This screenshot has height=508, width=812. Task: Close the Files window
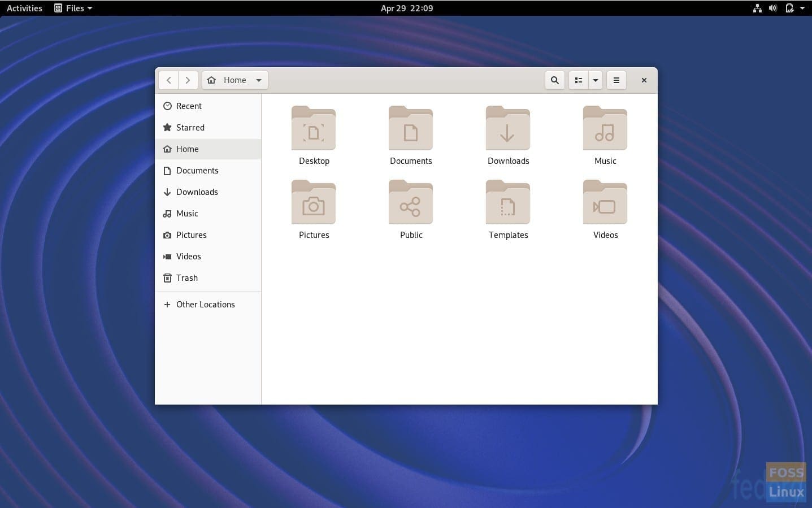(644, 80)
